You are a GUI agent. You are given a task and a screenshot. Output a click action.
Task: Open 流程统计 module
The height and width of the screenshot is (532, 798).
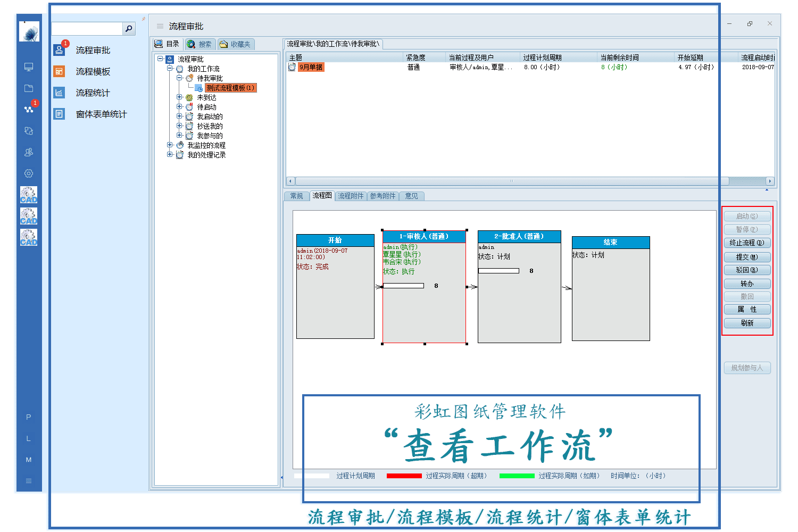pos(82,93)
